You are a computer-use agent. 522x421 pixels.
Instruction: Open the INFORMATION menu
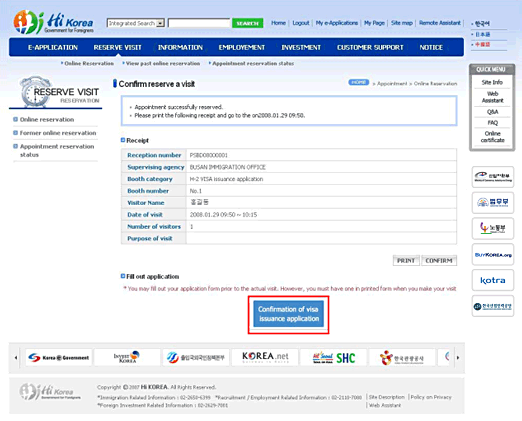[180, 47]
